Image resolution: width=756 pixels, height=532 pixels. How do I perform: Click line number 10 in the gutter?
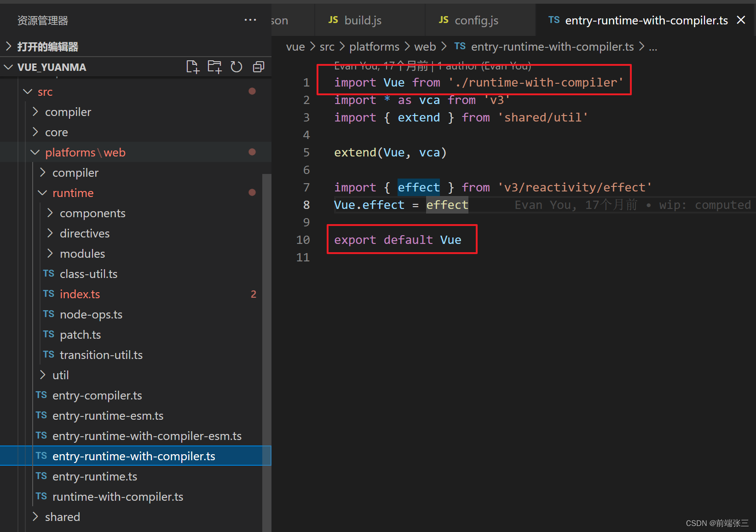click(x=303, y=240)
